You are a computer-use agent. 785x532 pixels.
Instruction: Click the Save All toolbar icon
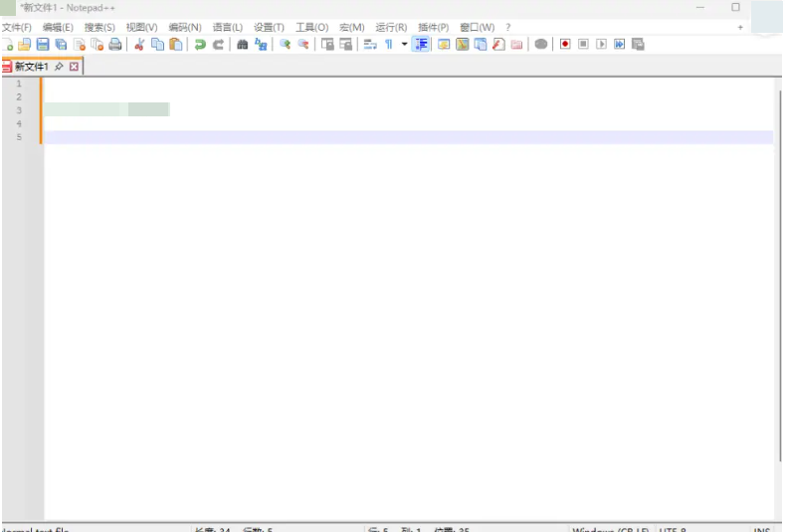point(61,45)
